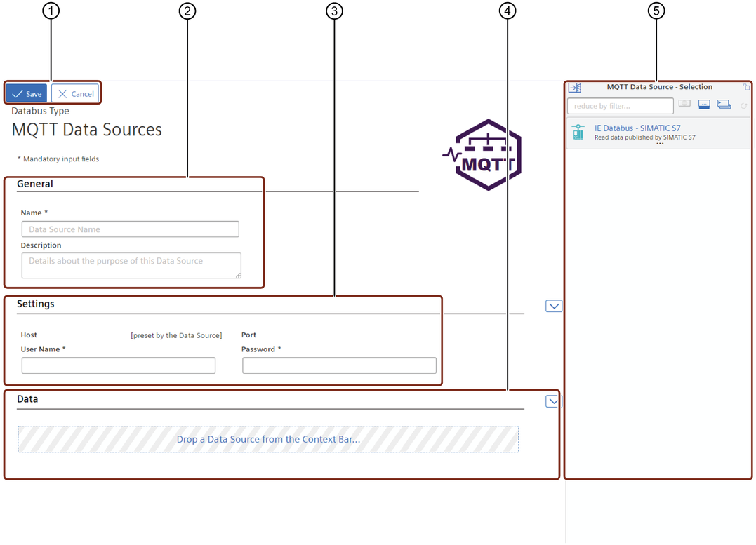Focus the User Name field
756x545 pixels.
(118, 365)
